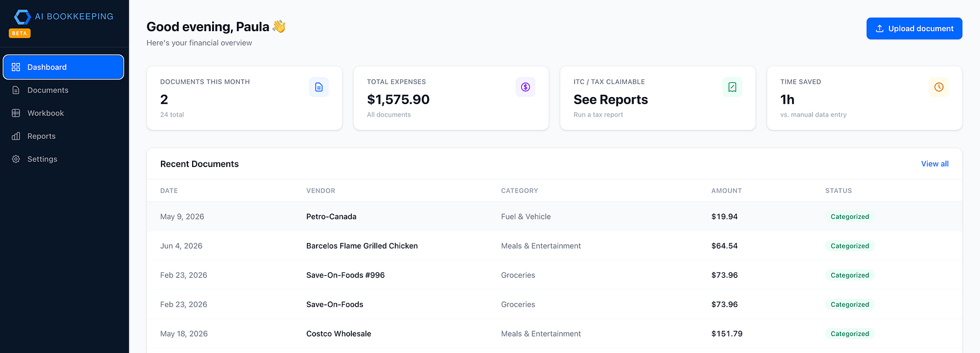Click the $19.94 amount
This screenshot has height=353, width=980.
(724, 217)
